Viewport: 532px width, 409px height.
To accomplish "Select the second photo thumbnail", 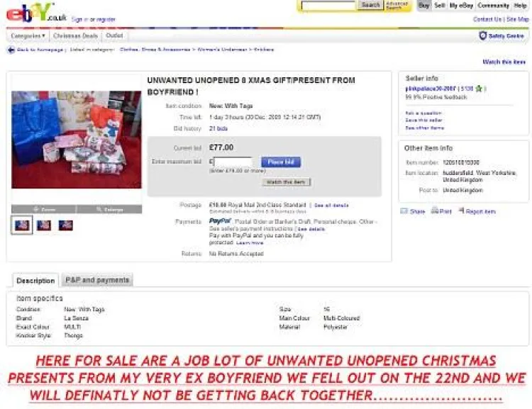I will coord(44,225).
